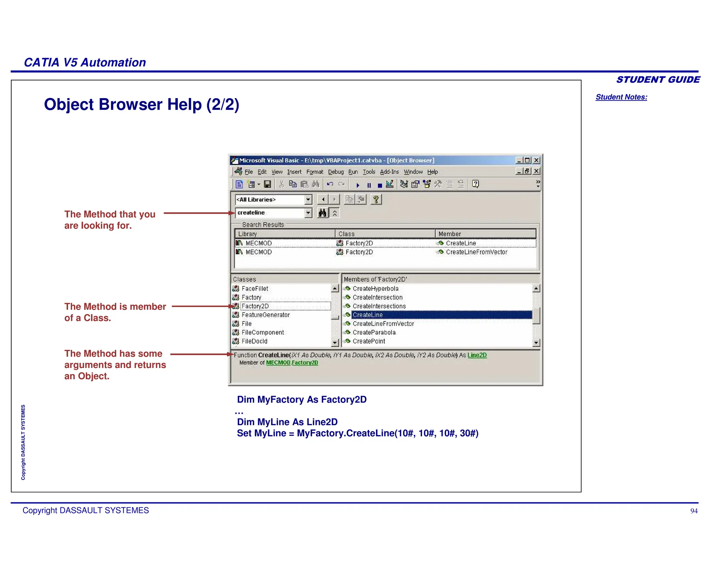Open the Edit menu

click(x=262, y=172)
